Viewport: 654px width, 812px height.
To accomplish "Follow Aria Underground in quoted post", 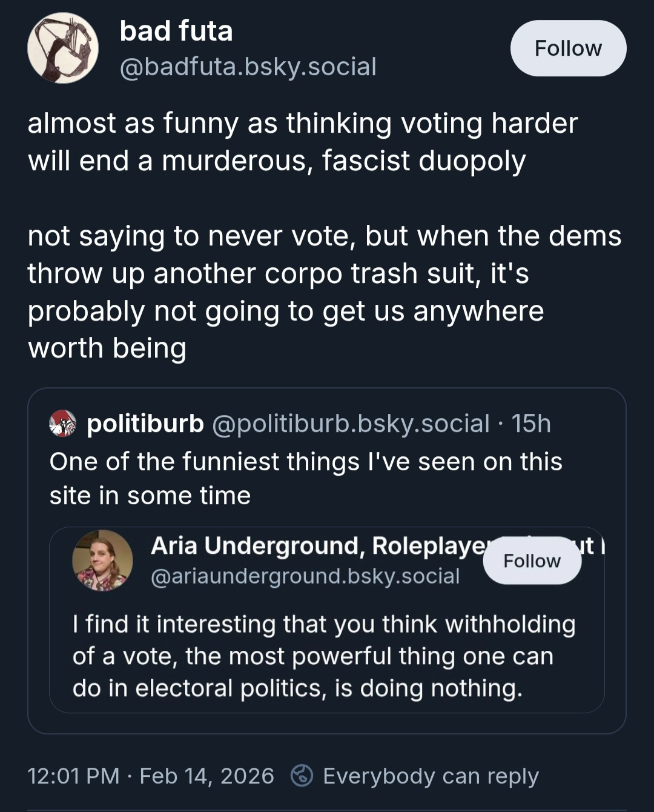I will 532,561.
